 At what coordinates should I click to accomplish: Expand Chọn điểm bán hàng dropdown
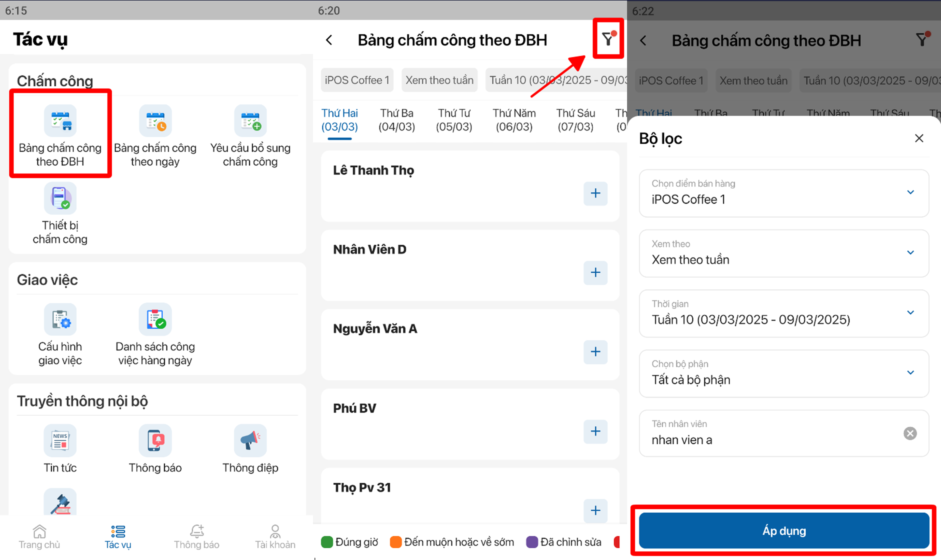pos(784,193)
